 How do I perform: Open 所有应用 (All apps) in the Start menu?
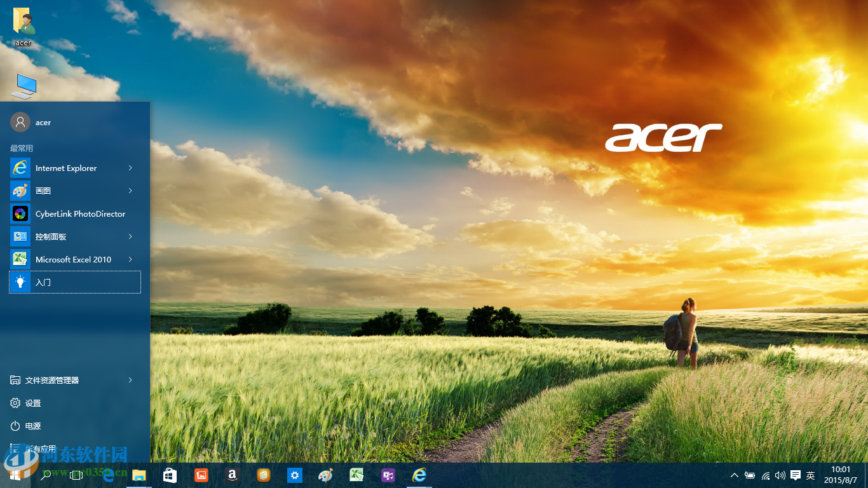[41, 449]
